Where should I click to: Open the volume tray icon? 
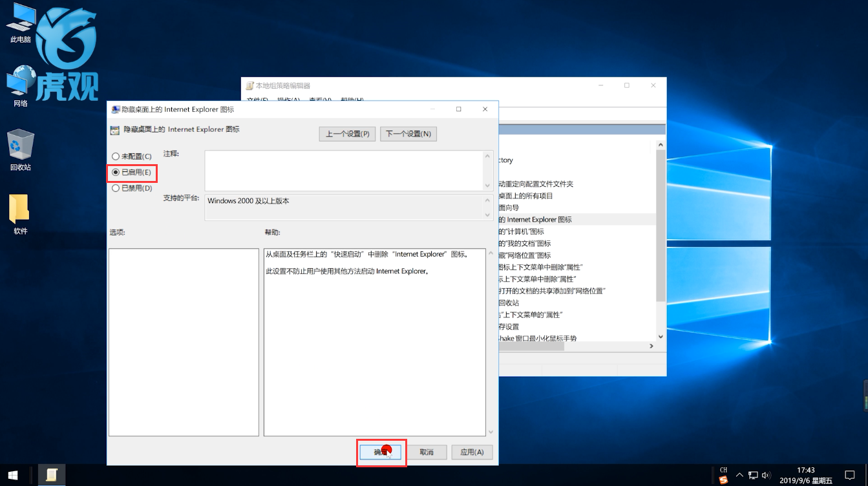pyautogui.click(x=766, y=475)
